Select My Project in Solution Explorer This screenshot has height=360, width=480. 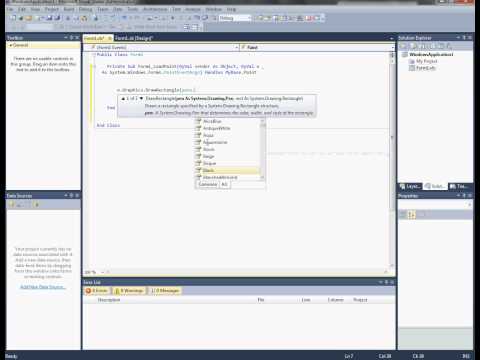426,61
